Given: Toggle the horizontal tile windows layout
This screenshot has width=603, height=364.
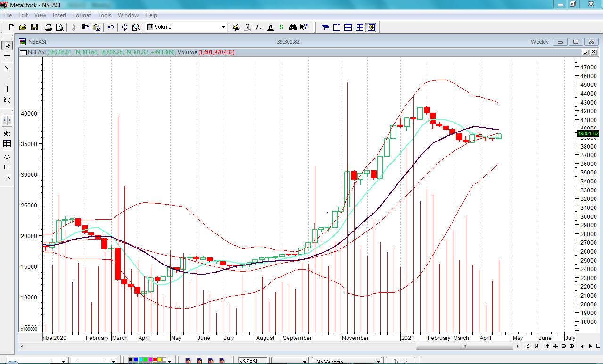Looking at the screenshot, I should [348, 27].
